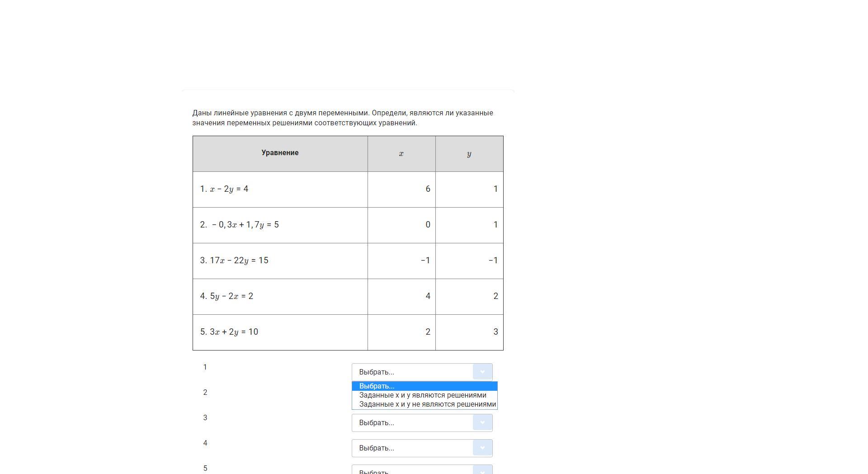
Task: Click the y column header
Action: pyautogui.click(x=469, y=153)
